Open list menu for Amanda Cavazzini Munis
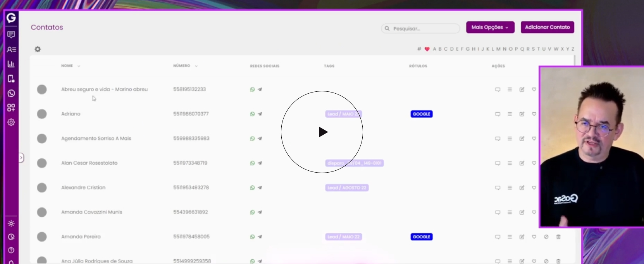 click(510, 212)
